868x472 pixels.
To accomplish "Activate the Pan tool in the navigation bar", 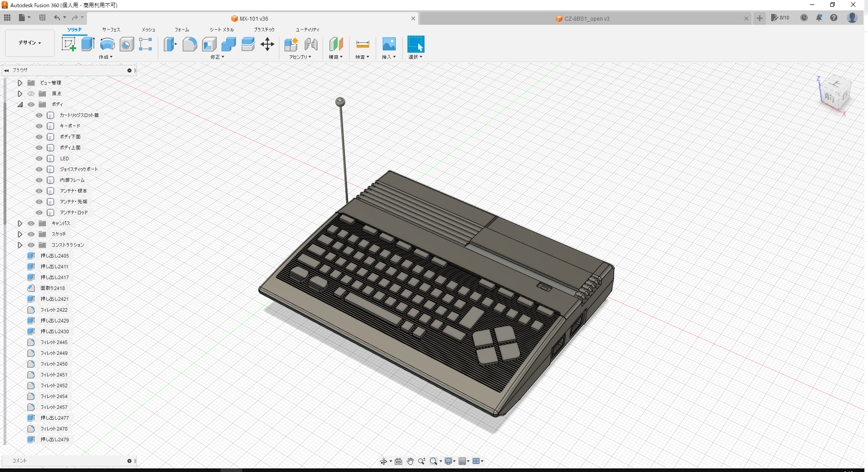I will (x=410, y=461).
